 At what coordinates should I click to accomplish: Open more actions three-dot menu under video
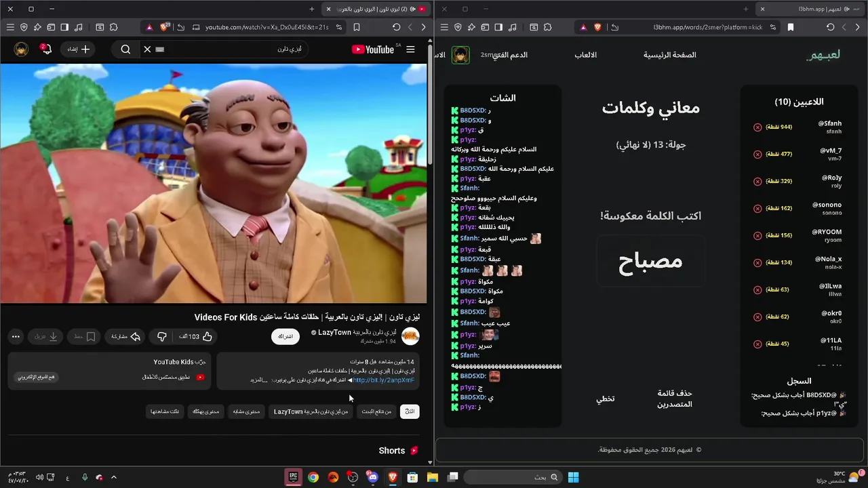tap(16, 336)
